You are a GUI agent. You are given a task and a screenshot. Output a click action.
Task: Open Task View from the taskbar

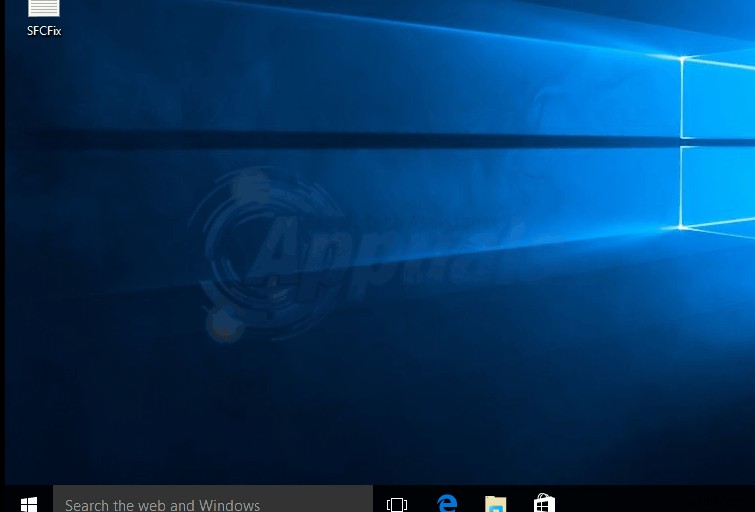click(x=397, y=504)
